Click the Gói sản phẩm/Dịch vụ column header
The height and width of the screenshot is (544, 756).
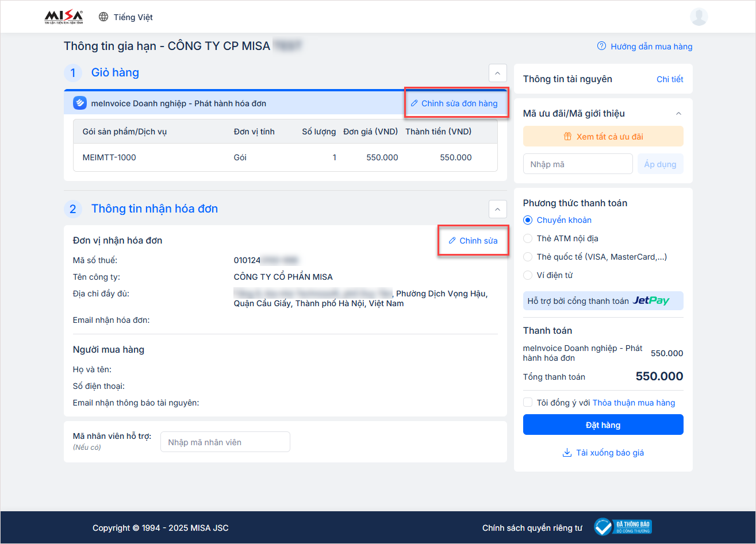(x=125, y=132)
